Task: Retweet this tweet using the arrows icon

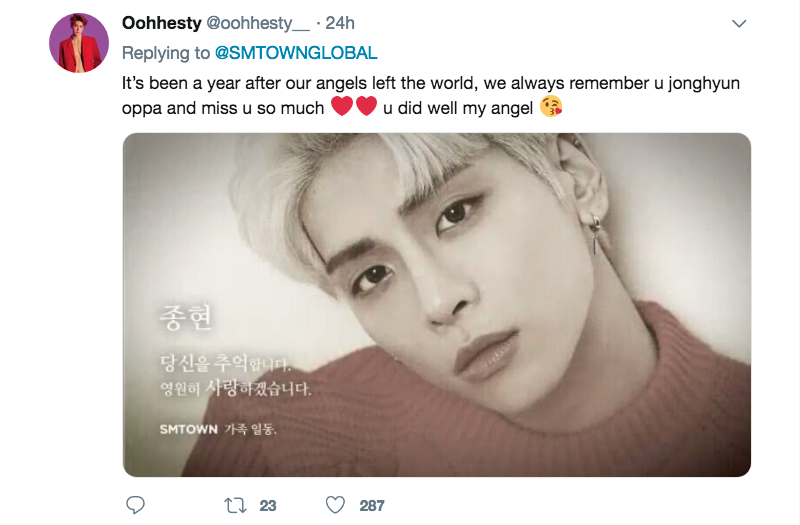Action: point(236,506)
